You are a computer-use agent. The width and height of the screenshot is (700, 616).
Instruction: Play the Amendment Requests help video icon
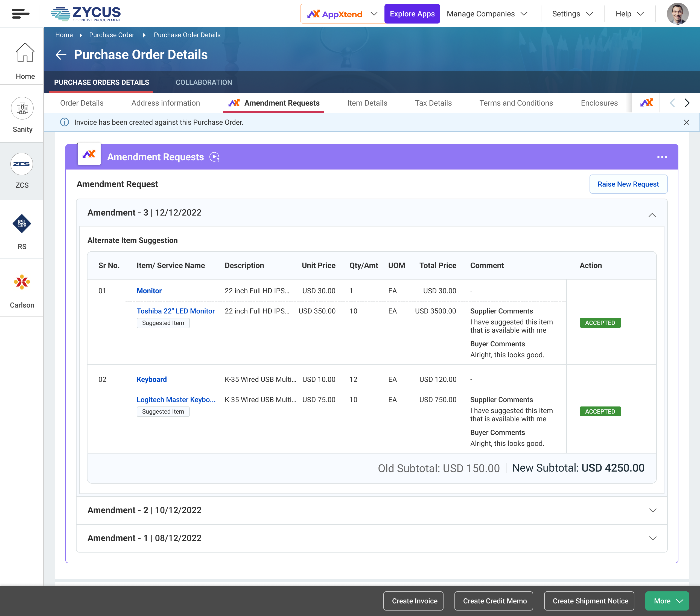214,157
